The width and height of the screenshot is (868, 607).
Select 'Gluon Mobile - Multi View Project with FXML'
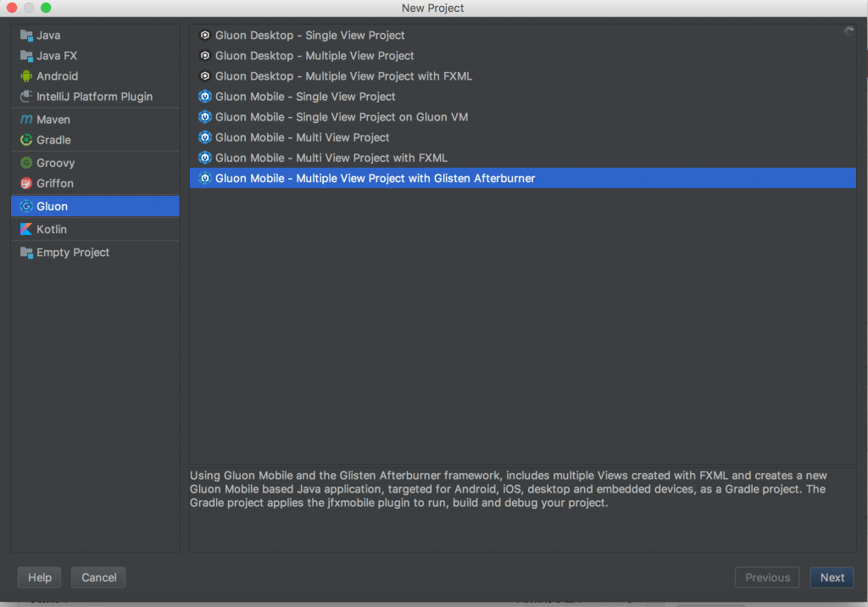click(331, 158)
